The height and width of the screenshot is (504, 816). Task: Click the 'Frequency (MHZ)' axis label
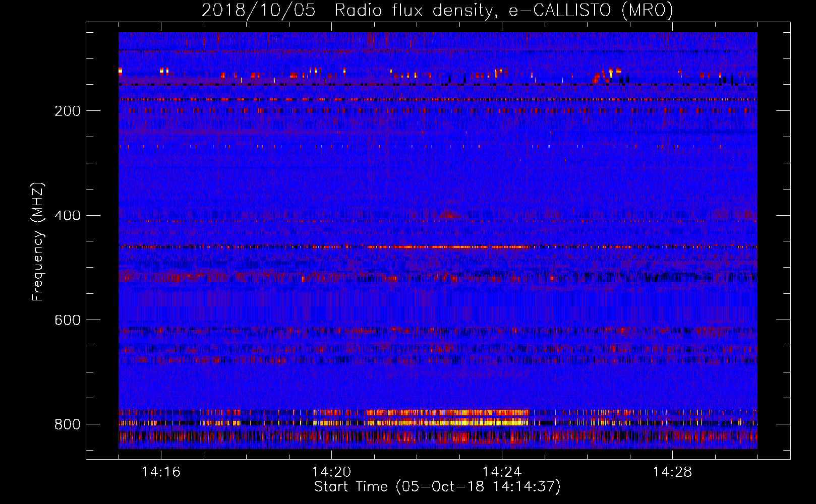click(37, 242)
